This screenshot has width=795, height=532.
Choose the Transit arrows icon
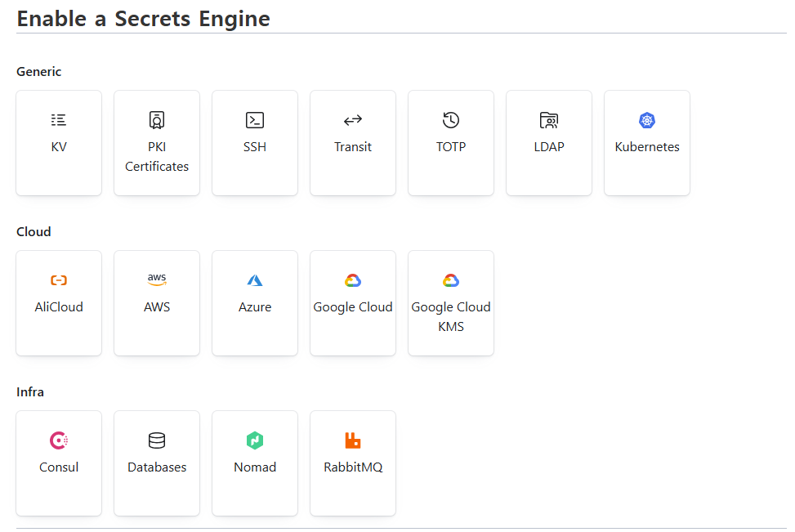(x=353, y=121)
